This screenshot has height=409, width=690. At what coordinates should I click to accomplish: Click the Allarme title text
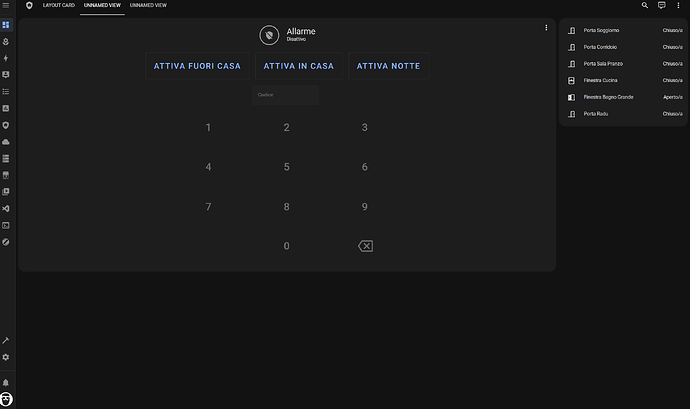[x=301, y=31]
